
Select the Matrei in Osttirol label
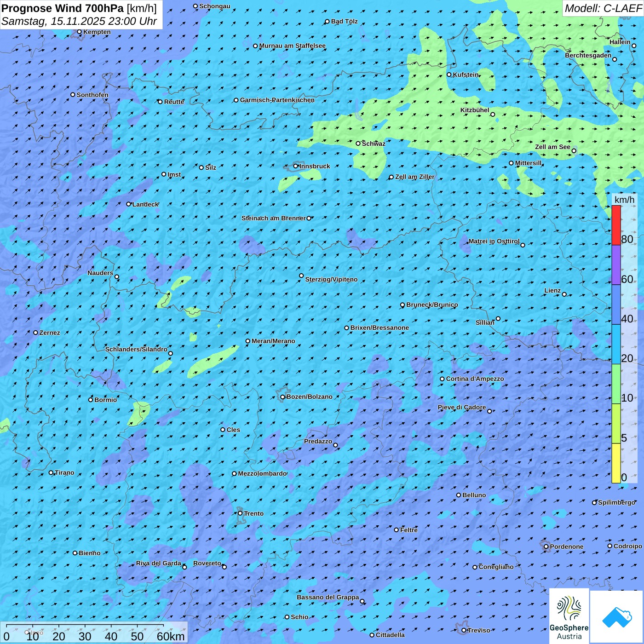[x=494, y=241]
